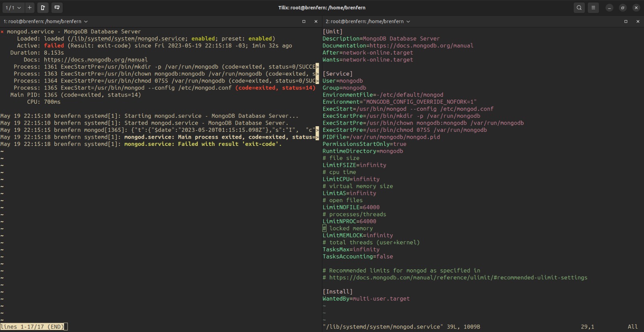Expand the 1/1 session switcher dropdown
644x332 pixels.
[x=13, y=8]
